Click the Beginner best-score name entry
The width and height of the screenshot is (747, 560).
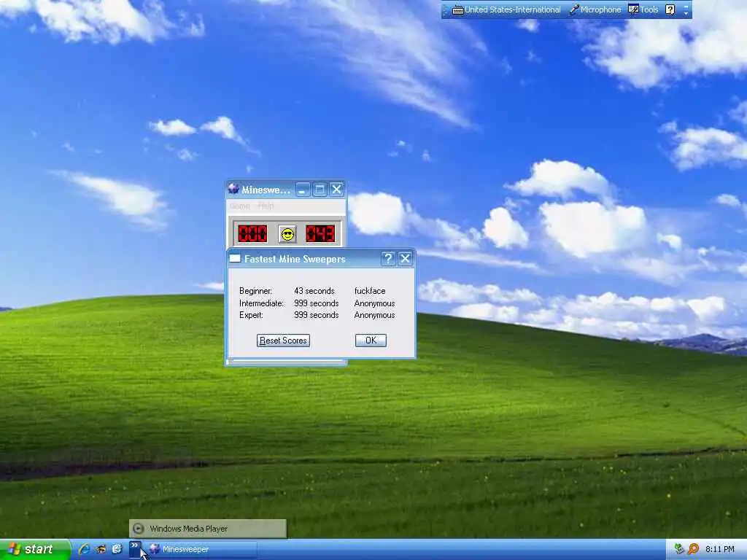click(370, 291)
